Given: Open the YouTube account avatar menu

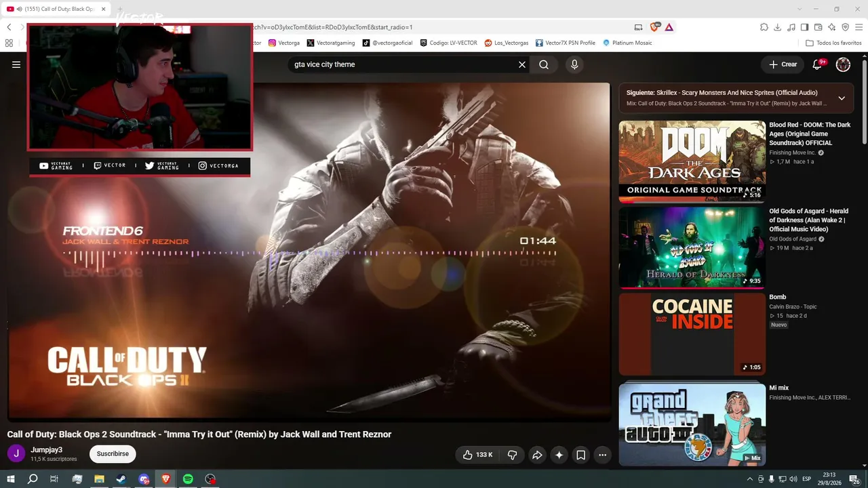Looking at the screenshot, I should click(x=843, y=64).
